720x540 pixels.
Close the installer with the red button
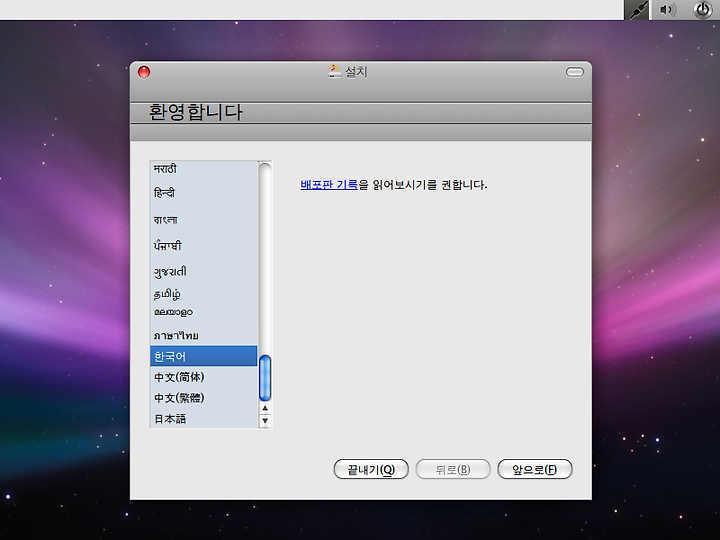point(144,72)
